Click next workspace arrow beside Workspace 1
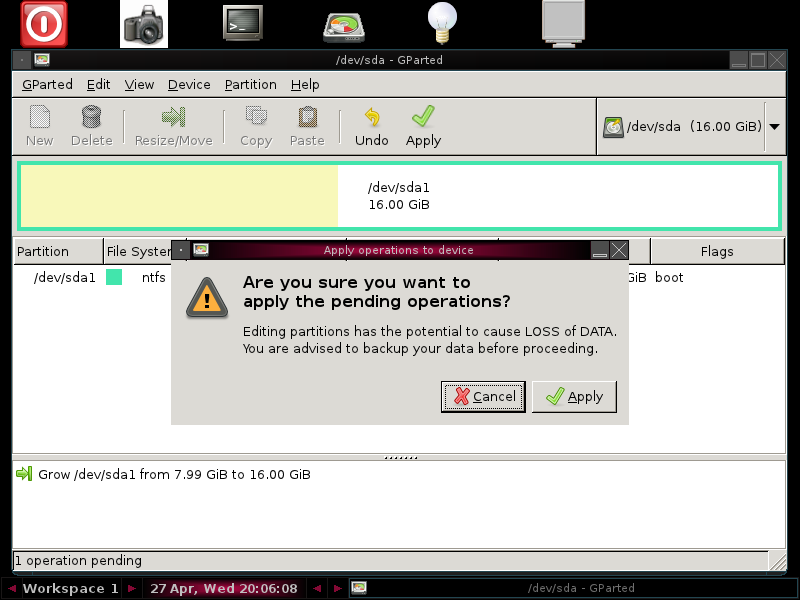Image resolution: width=800 pixels, height=600 pixels. 131,588
